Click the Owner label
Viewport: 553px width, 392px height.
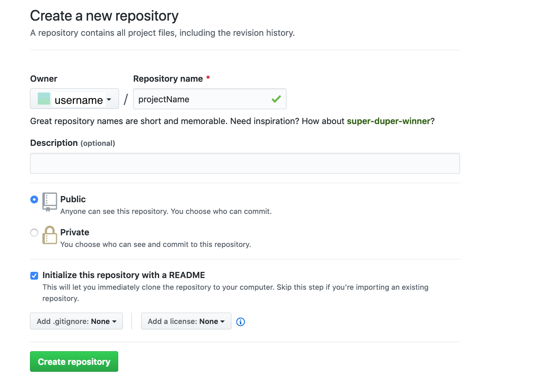pyautogui.click(x=44, y=79)
